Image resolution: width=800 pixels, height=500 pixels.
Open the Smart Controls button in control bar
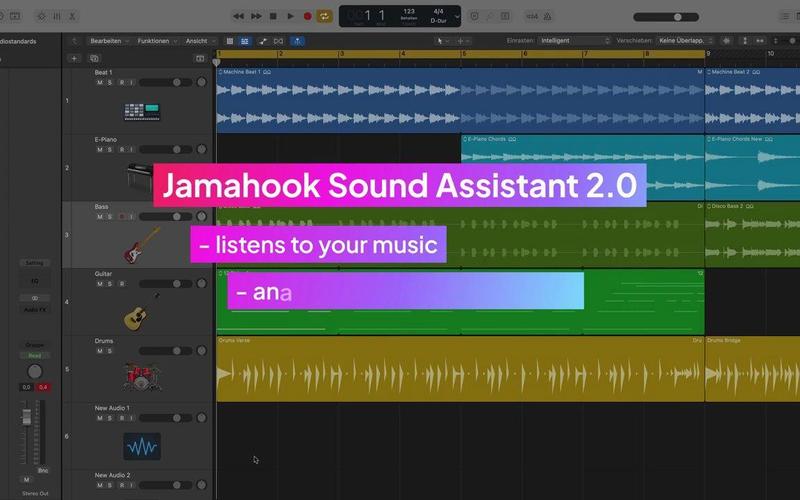point(41,16)
